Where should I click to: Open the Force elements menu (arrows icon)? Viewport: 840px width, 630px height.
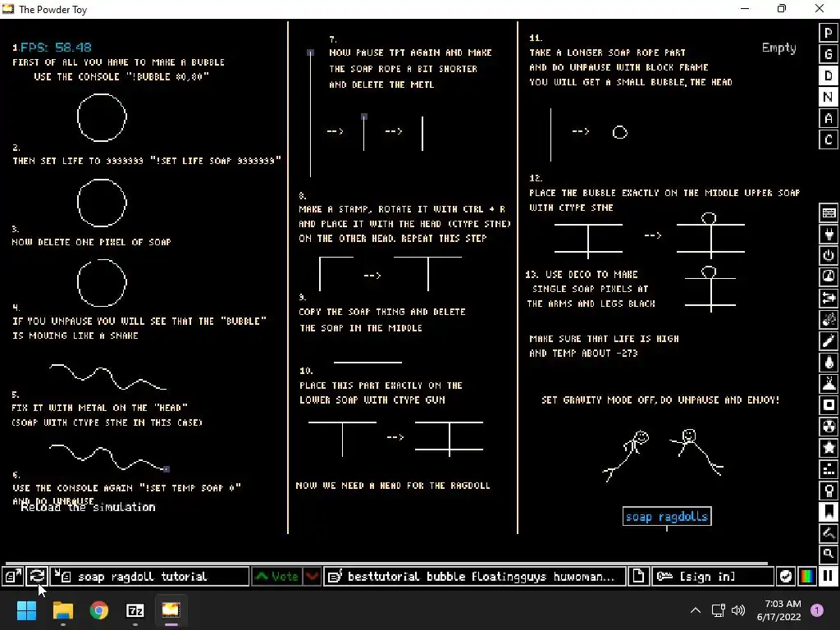coord(829,299)
